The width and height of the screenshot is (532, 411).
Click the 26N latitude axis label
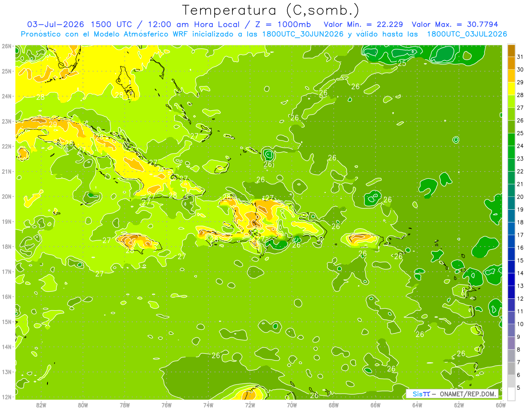click(x=7, y=46)
